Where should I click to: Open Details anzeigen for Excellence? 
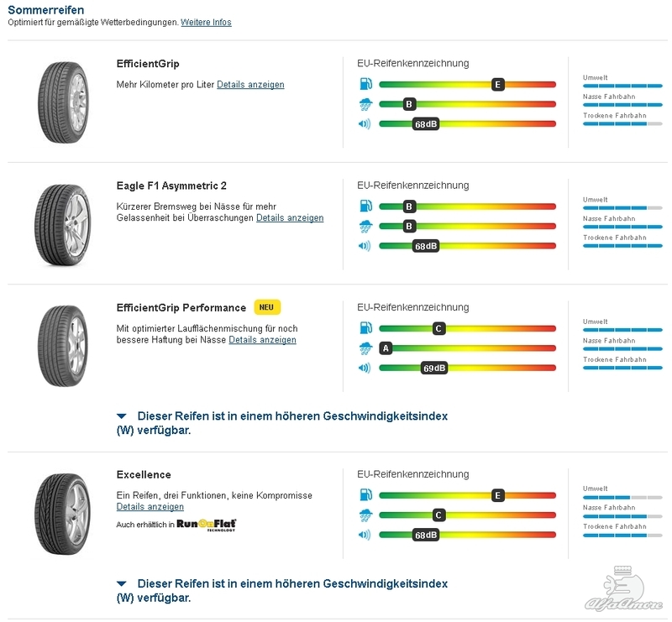[x=150, y=507]
